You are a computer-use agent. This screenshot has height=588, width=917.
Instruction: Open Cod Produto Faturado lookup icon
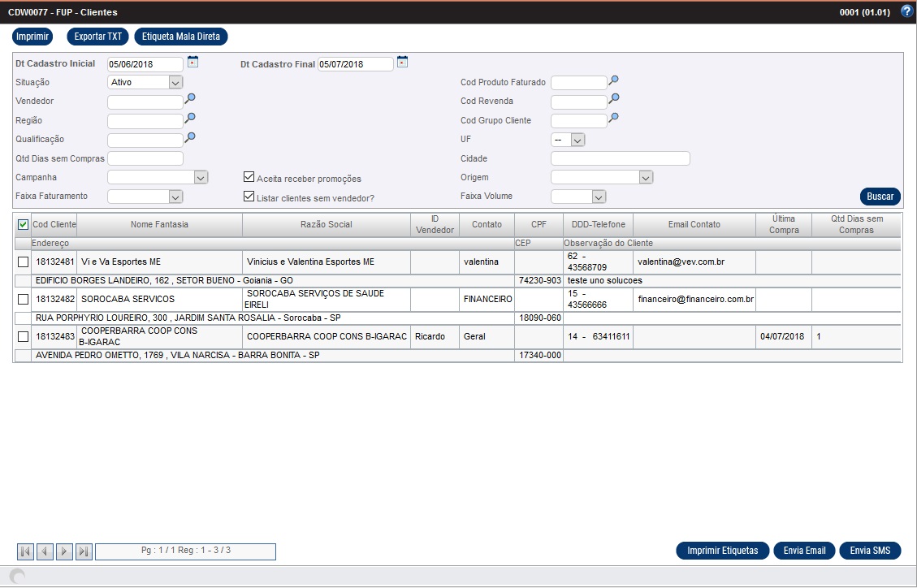[614, 80]
